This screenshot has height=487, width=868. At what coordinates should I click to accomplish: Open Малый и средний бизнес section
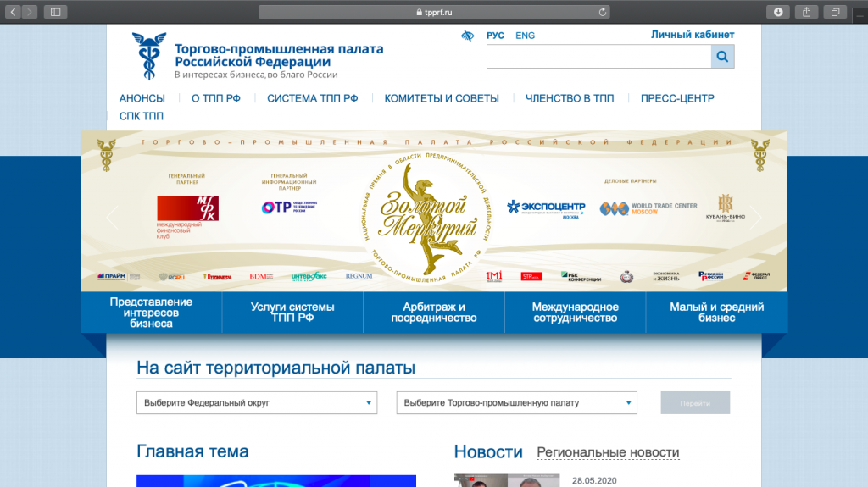click(717, 313)
